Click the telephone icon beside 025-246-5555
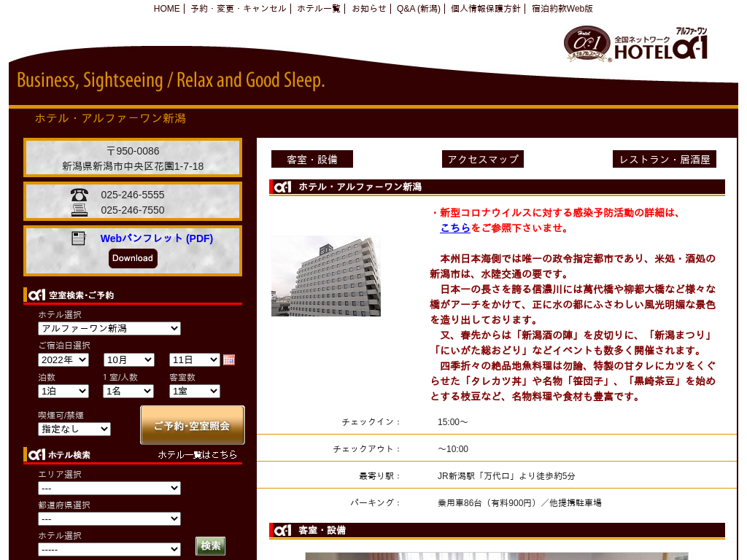Viewport: 747px width, 560px height. coord(79,195)
